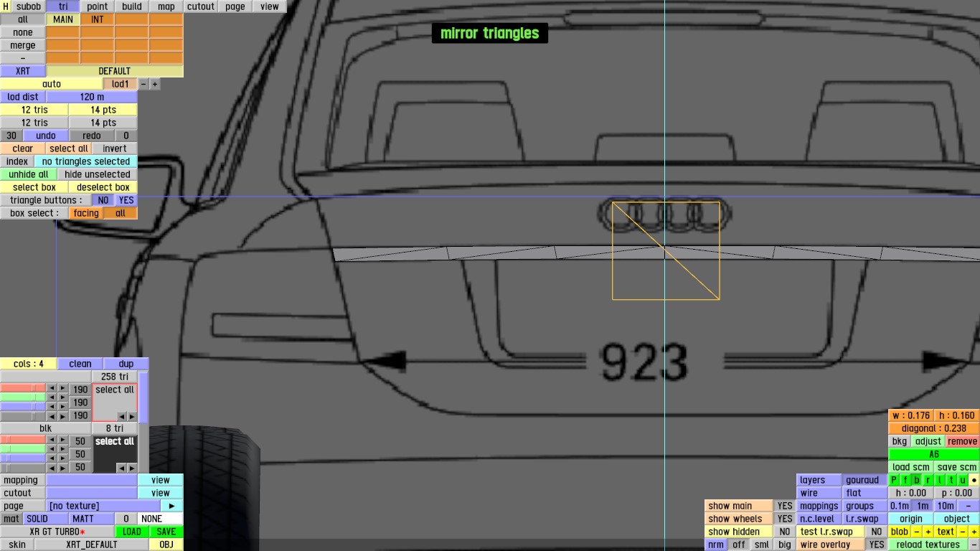Screen dimensions: 980x551
Task: Open the lod1 level selector
Action: tap(120, 84)
